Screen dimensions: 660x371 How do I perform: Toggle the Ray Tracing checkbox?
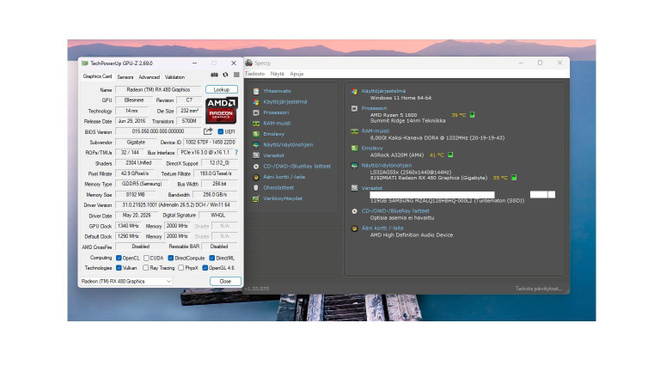(146, 268)
